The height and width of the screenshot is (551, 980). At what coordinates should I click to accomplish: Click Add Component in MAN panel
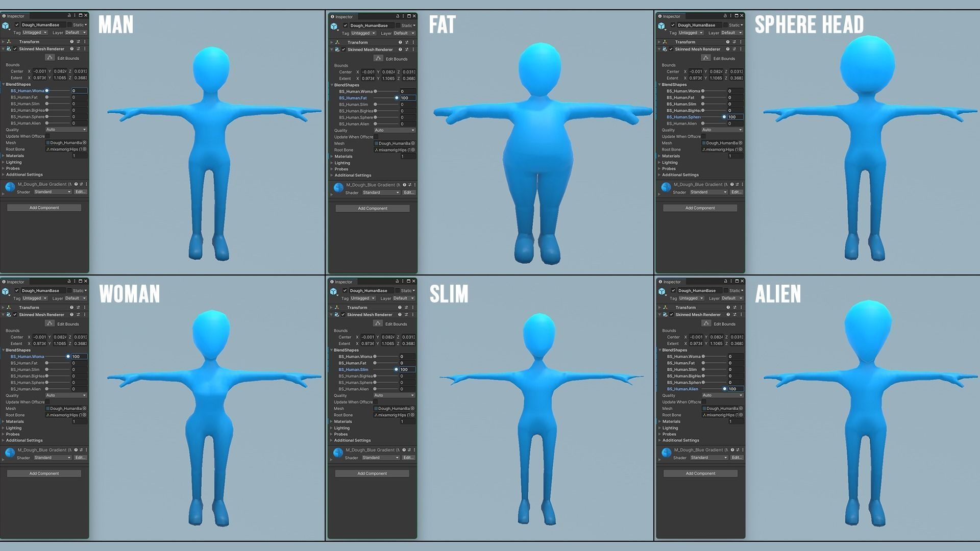44,208
